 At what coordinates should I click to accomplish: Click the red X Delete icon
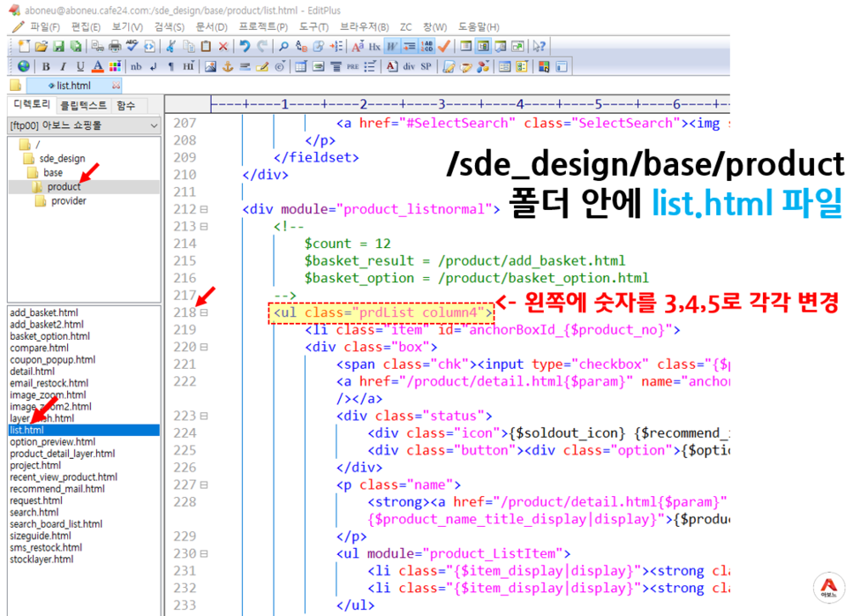tap(223, 46)
